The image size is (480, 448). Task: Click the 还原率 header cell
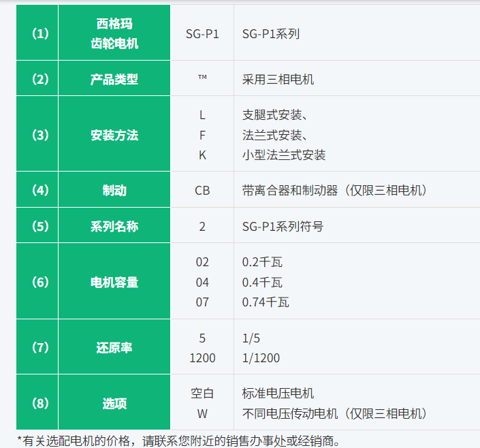tap(114, 347)
